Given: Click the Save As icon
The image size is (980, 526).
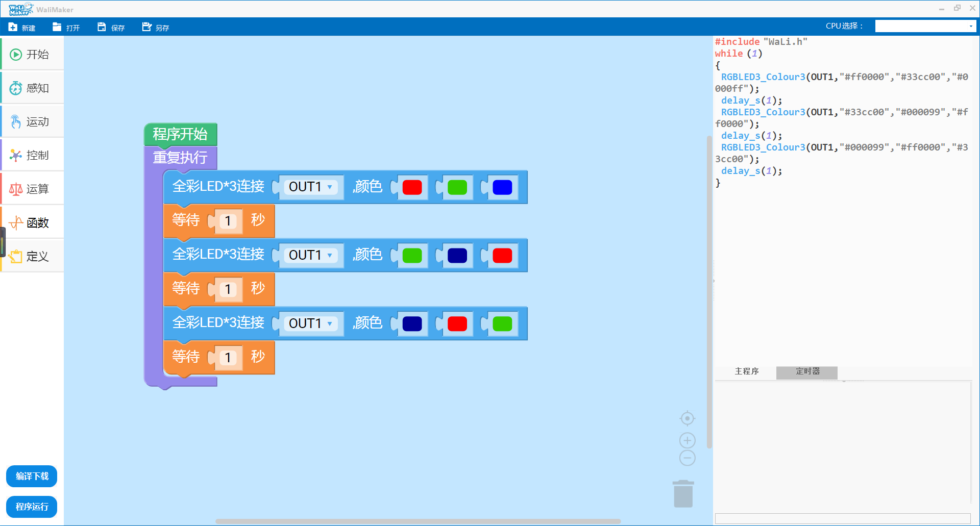Looking at the screenshot, I should 146,27.
